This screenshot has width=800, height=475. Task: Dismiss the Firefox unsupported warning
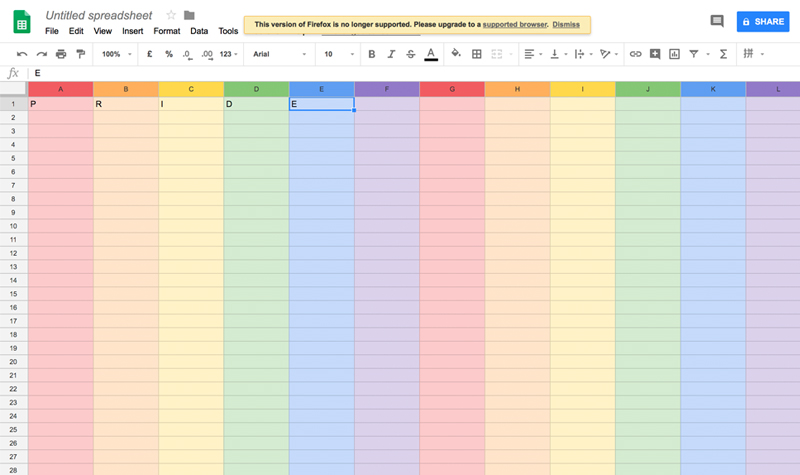click(x=566, y=24)
